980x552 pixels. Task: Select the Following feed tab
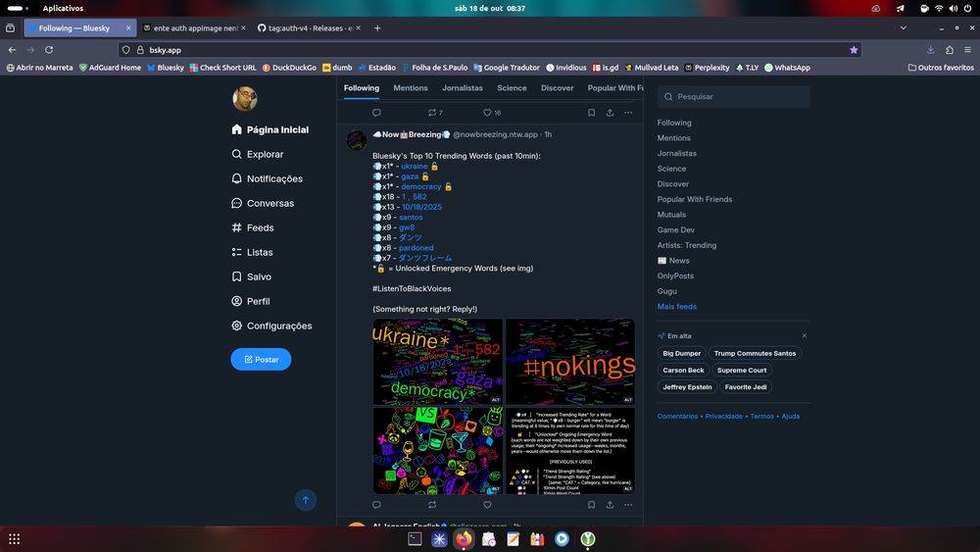coord(362,88)
